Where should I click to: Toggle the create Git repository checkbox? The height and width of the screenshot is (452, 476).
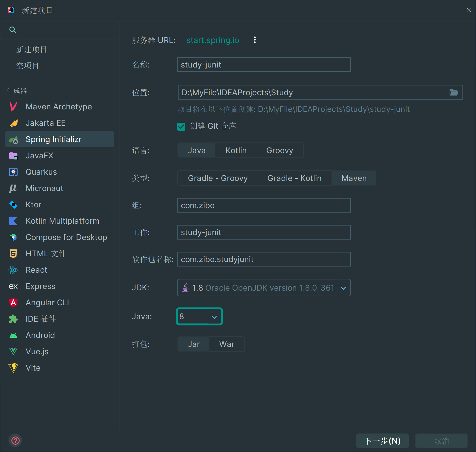pyautogui.click(x=181, y=126)
